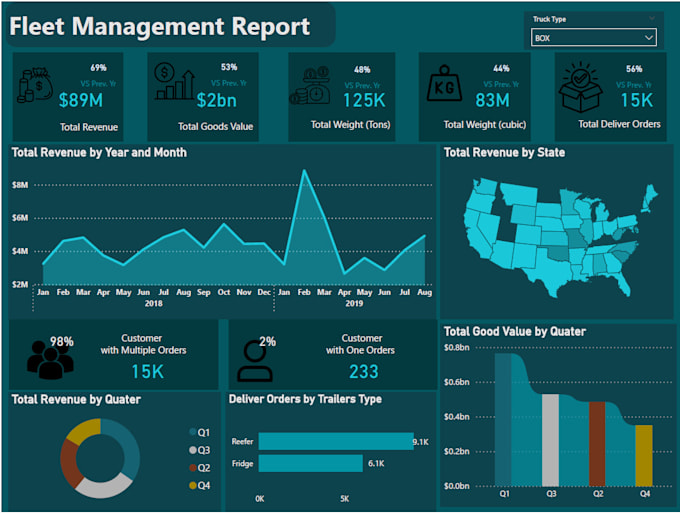Click the Reefer bar in trailers chart
The width and height of the screenshot is (680, 514).
click(336, 441)
